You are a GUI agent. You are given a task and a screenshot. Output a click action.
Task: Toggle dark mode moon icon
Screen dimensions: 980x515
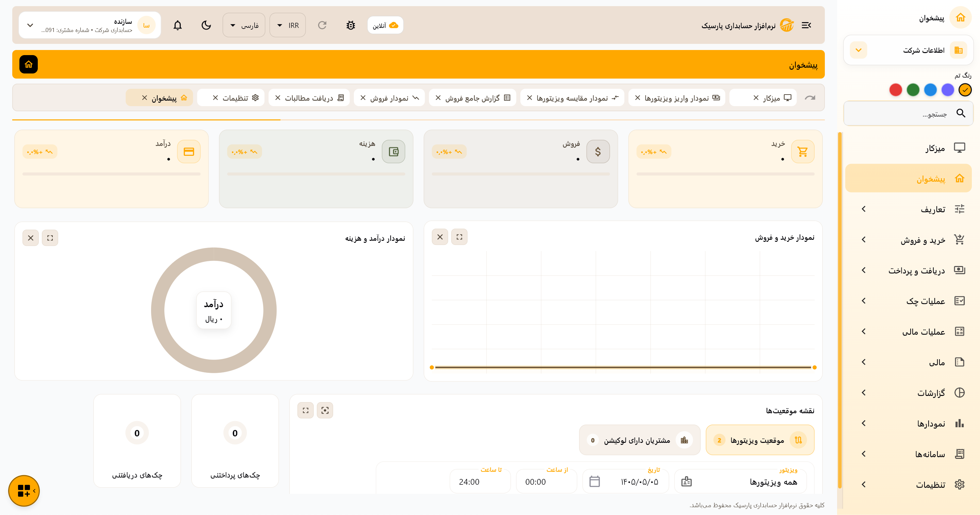coord(206,25)
